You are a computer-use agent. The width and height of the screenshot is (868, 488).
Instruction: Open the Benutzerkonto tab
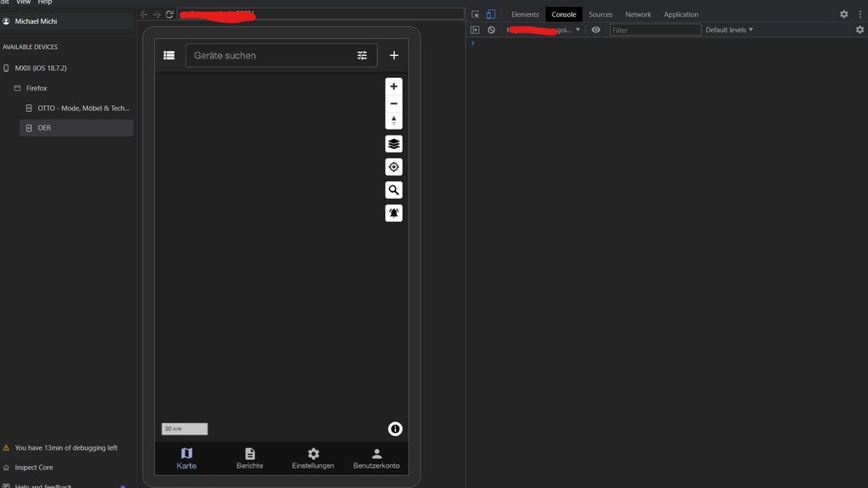pos(376,458)
